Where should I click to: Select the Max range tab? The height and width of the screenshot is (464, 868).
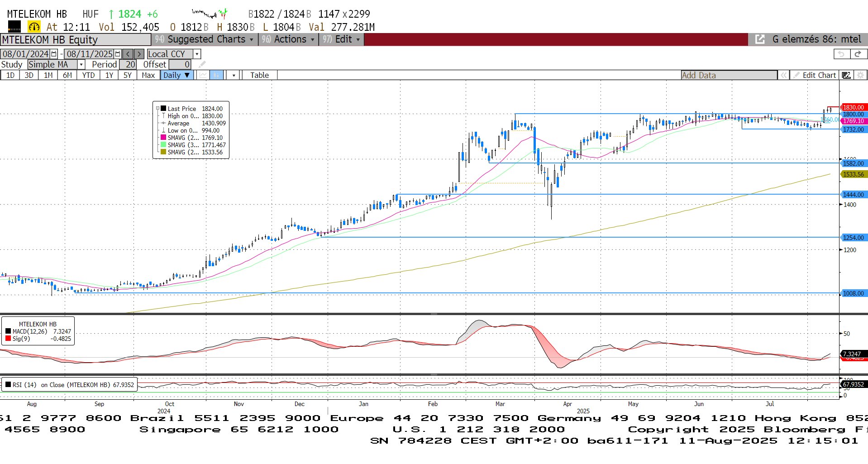(148, 75)
